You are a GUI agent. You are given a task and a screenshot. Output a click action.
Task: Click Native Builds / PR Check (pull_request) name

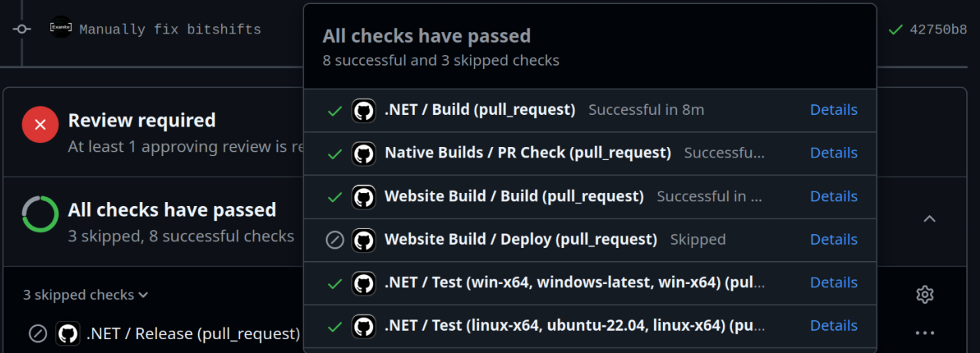(x=528, y=153)
